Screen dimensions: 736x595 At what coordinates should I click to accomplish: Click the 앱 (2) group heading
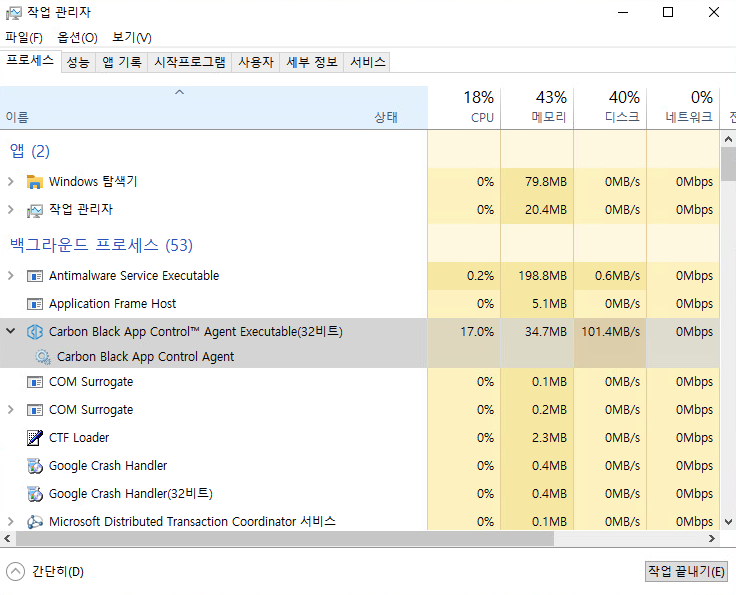[30, 151]
